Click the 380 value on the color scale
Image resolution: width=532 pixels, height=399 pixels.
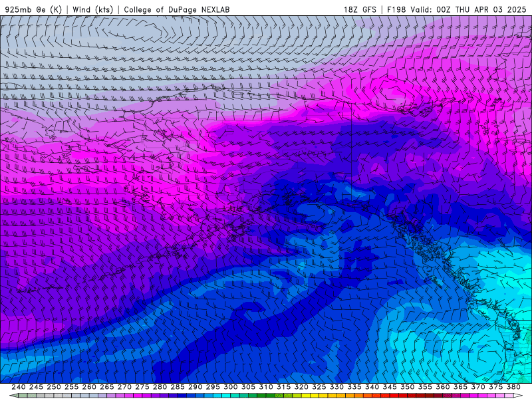pyautogui.click(x=513, y=387)
